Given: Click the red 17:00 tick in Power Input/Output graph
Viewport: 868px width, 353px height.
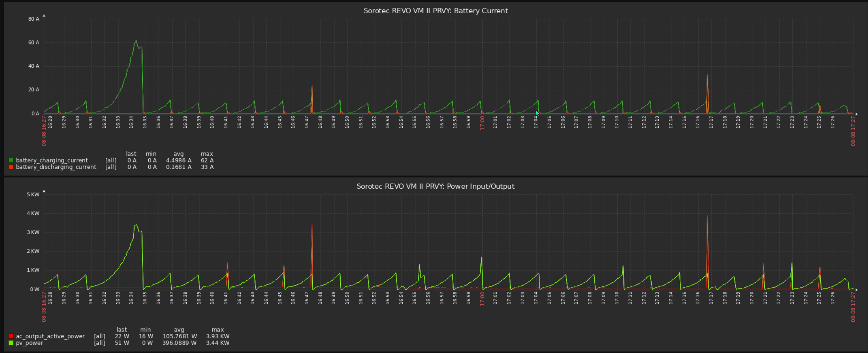Looking at the screenshot, I should [x=482, y=299].
